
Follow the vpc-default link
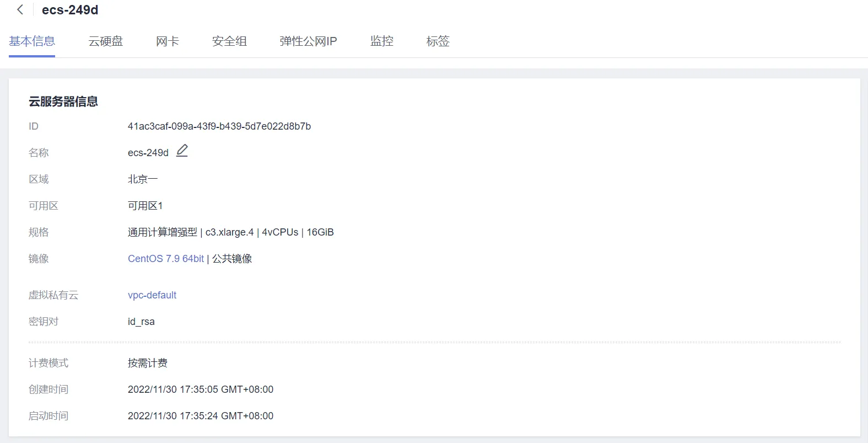pos(152,295)
